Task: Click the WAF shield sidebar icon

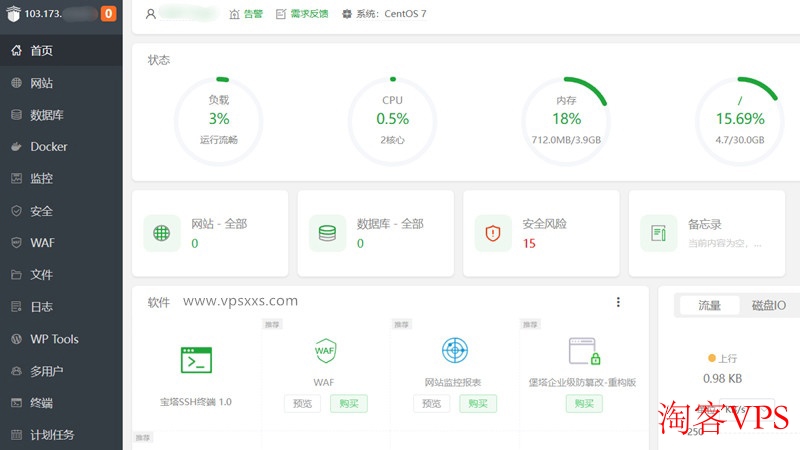Action: pos(16,243)
